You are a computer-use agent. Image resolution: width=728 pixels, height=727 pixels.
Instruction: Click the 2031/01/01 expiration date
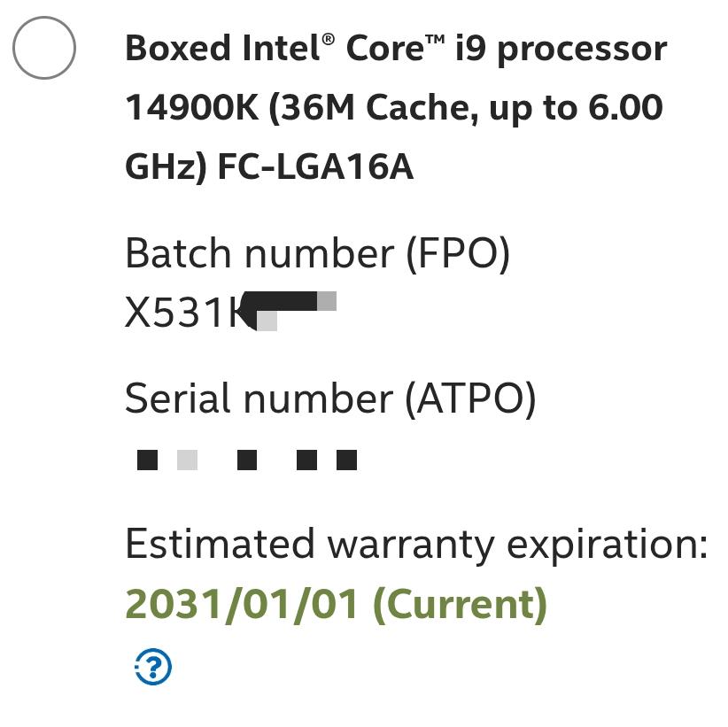click(242, 605)
